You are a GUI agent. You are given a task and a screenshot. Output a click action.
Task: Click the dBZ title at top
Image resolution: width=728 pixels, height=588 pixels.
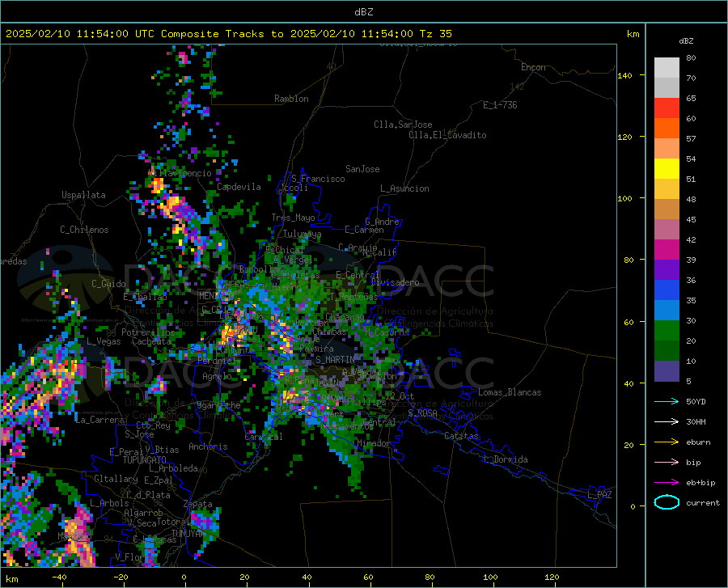point(363,12)
